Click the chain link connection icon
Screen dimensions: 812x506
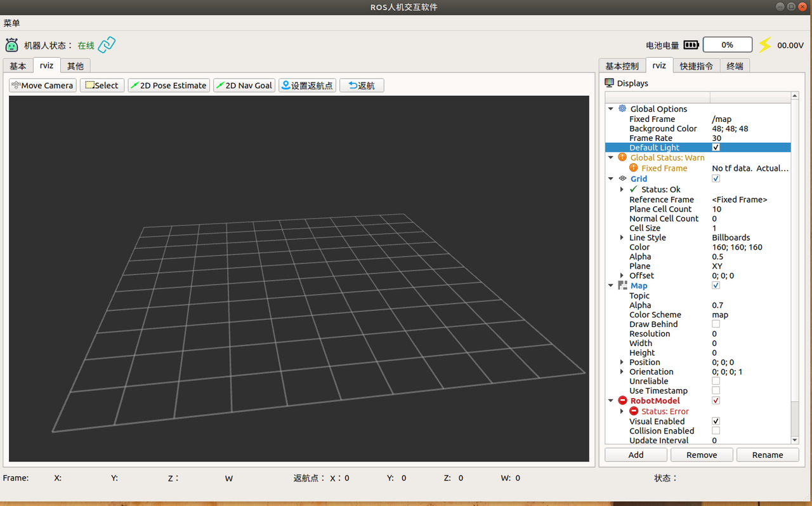pos(107,44)
